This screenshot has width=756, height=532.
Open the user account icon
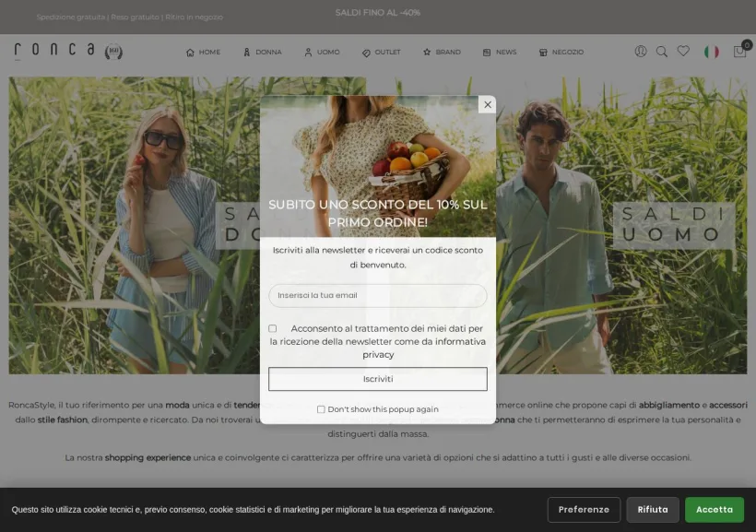pos(640,51)
